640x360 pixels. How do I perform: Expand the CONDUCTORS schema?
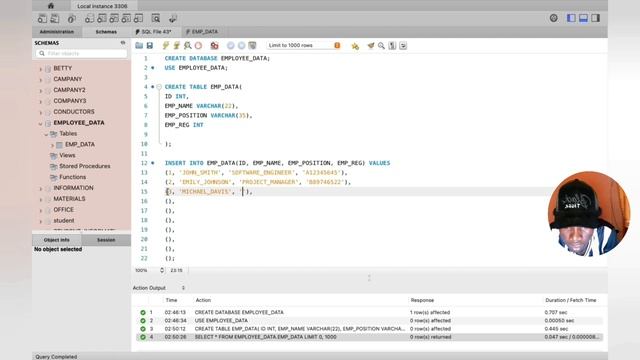(40, 112)
